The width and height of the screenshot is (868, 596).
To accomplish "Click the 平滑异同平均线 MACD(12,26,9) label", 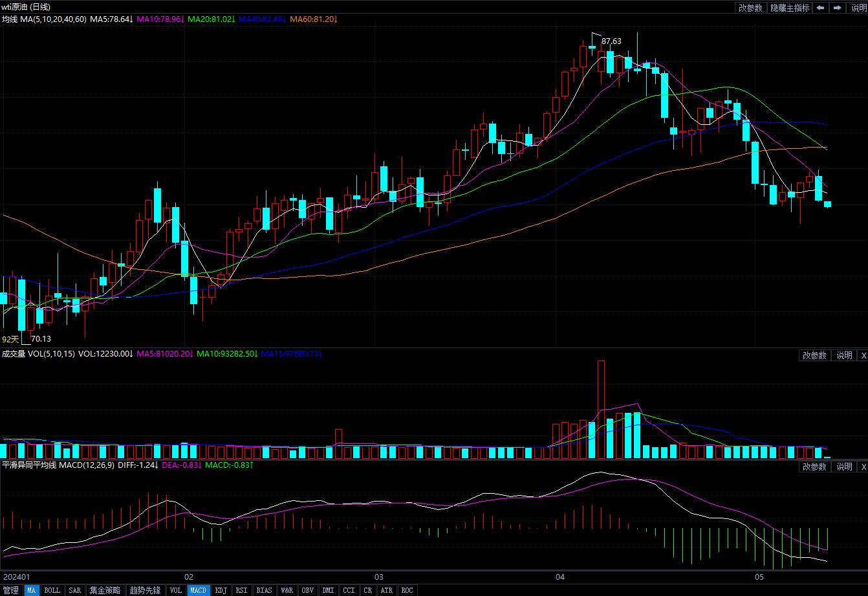I will [58, 465].
